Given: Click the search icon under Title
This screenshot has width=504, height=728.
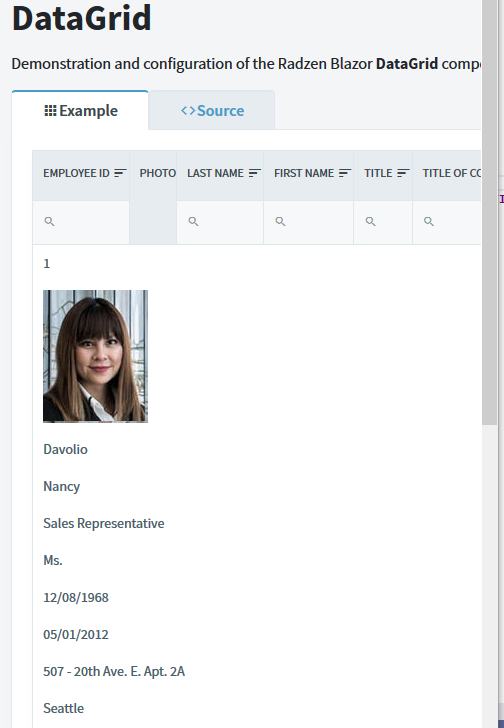Looking at the screenshot, I should pyautogui.click(x=370, y=221).
